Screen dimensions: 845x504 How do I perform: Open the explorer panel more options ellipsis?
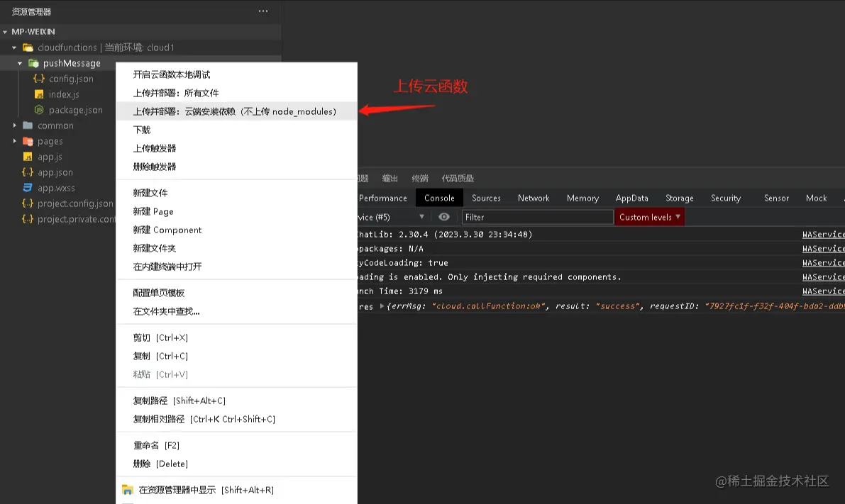pyautogui.click(x=263, y=11)
